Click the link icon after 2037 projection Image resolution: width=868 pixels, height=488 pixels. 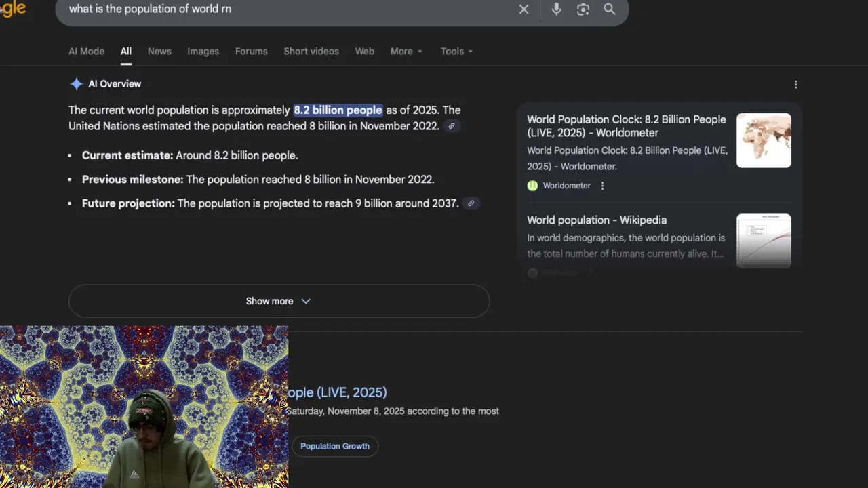471,203
